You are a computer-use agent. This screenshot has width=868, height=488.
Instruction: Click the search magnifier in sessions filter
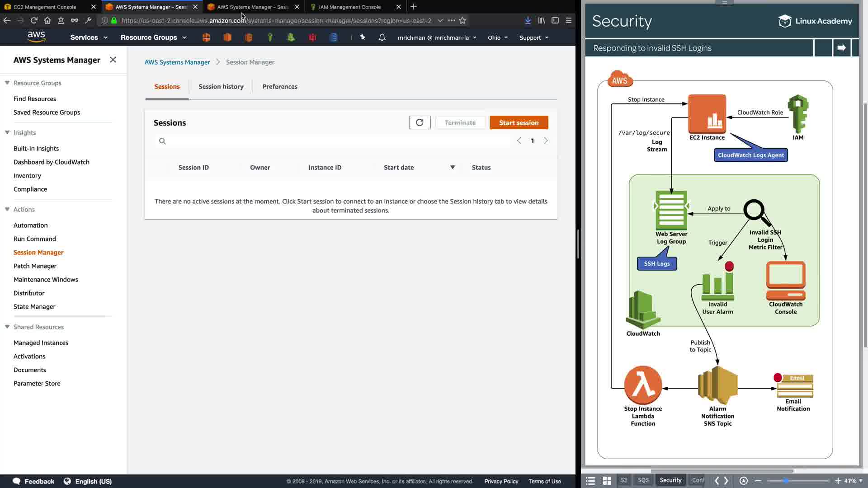(x=162, y=141)
